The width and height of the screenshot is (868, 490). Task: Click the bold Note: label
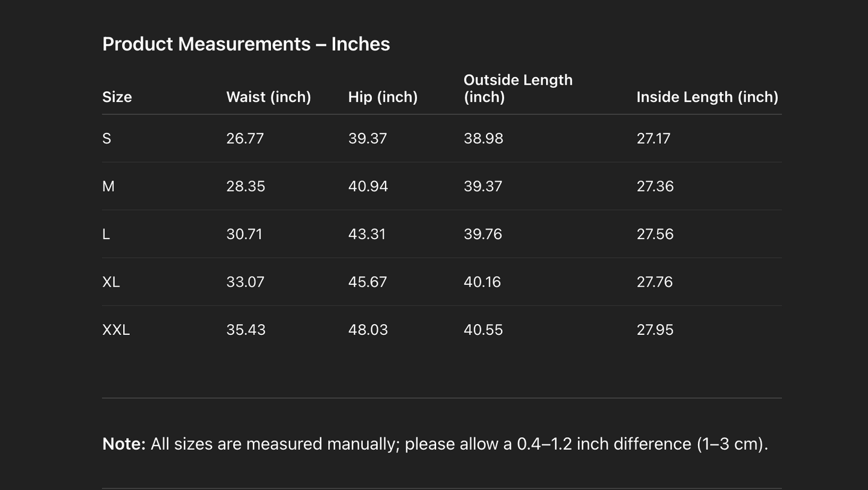point(124,444)
